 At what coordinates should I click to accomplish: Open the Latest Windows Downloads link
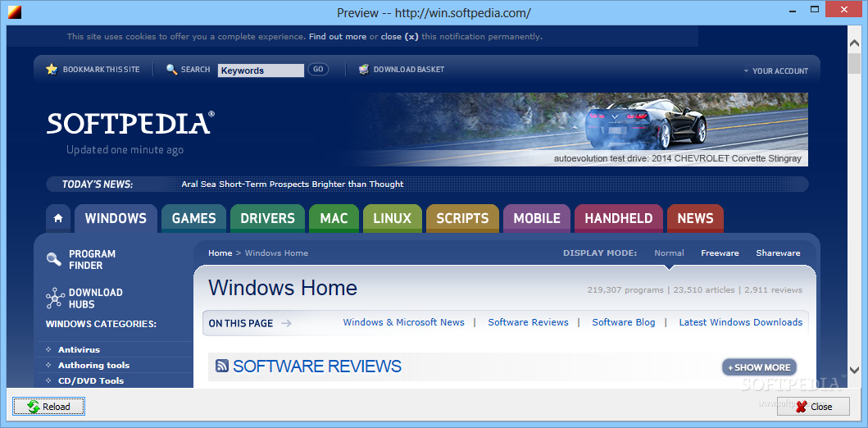point(741,322)
